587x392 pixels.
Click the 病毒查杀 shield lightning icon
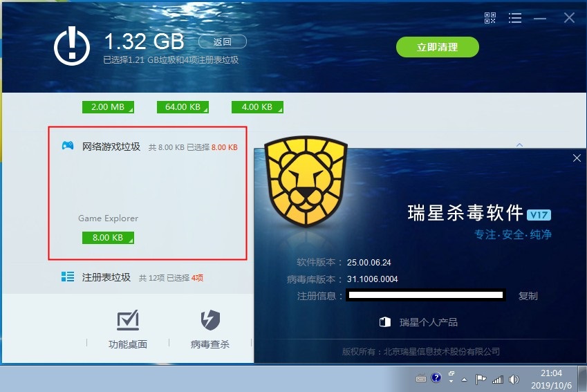pos(210,320)
